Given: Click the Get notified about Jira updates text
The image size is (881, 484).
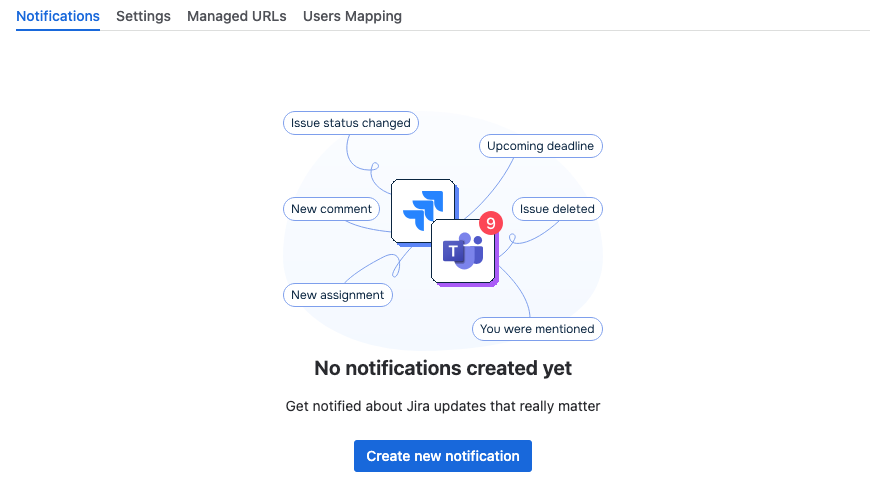Looking at the screenshot, I should pos(443,406).
